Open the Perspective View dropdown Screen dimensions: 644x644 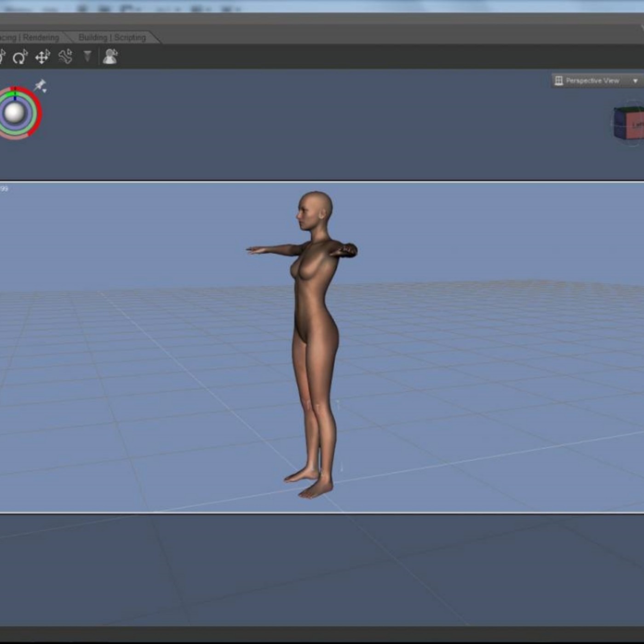pos(597,80)
